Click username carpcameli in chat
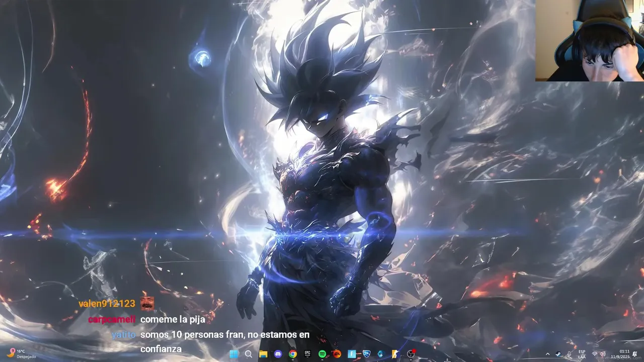 coord(112,319)
